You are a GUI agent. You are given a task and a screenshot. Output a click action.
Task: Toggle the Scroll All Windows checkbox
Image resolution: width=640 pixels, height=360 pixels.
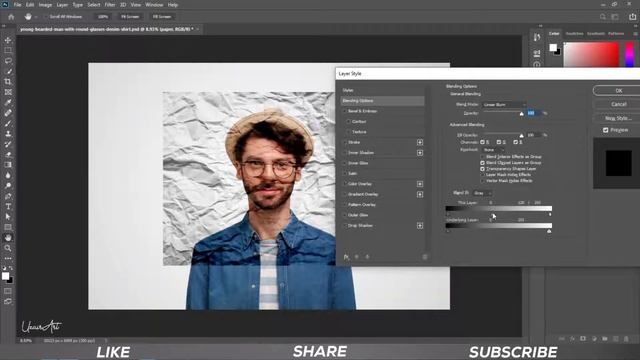point(46,17)
